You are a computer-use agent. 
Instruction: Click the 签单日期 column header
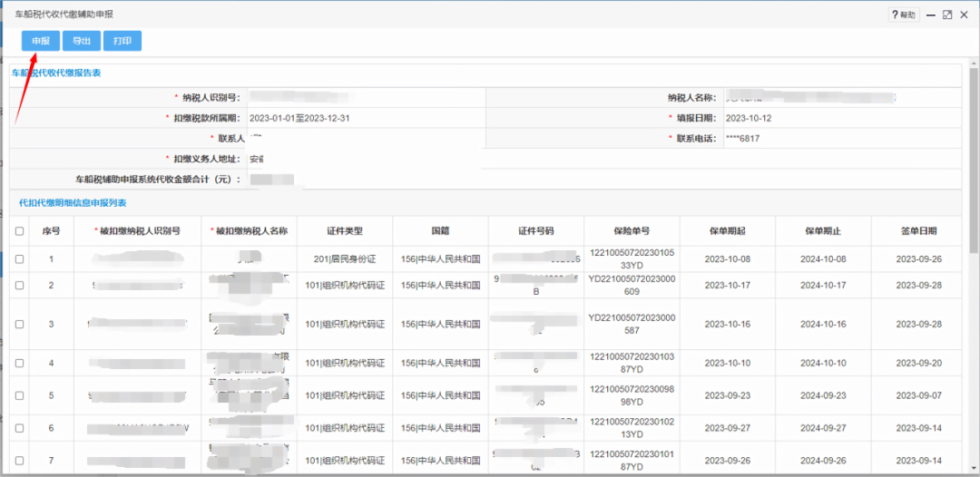[918, 231]
